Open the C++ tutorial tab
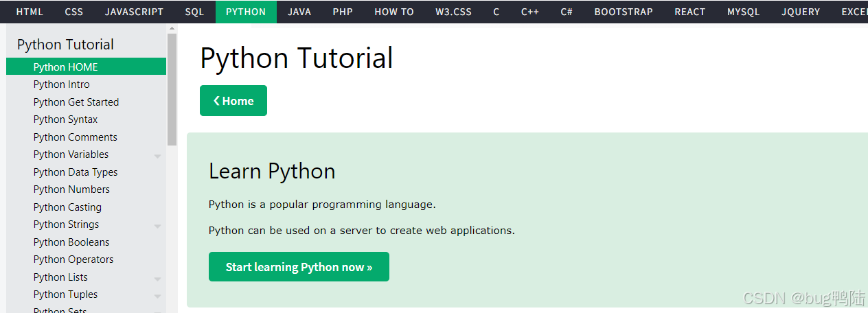 (530, 12)
